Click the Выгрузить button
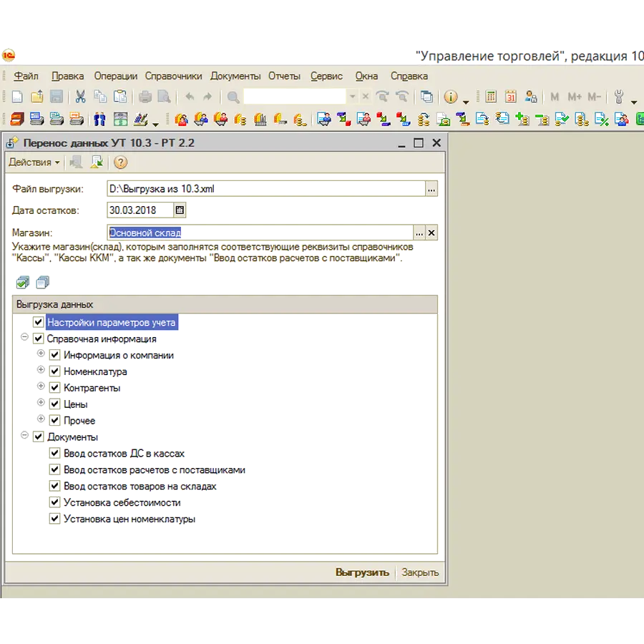This screenshot has width=644, height=644. 362,572
